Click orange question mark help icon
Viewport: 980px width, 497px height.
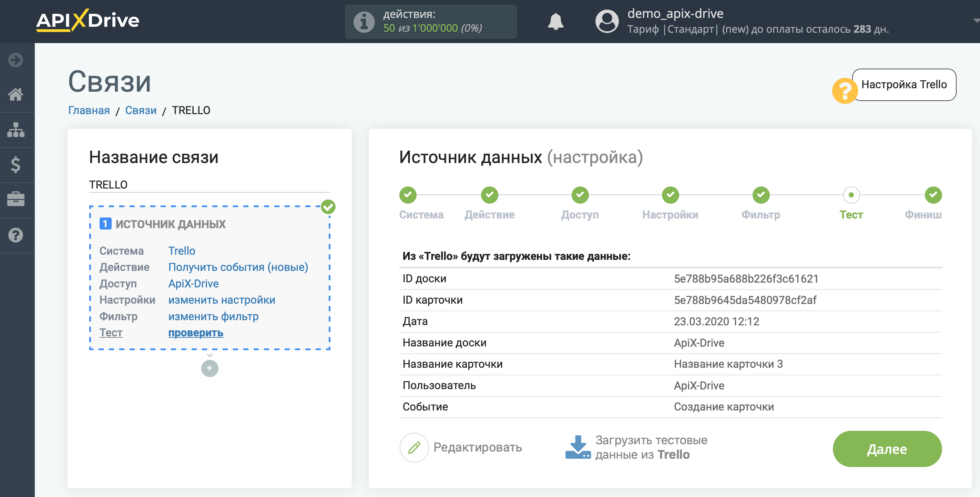point(845,91)
